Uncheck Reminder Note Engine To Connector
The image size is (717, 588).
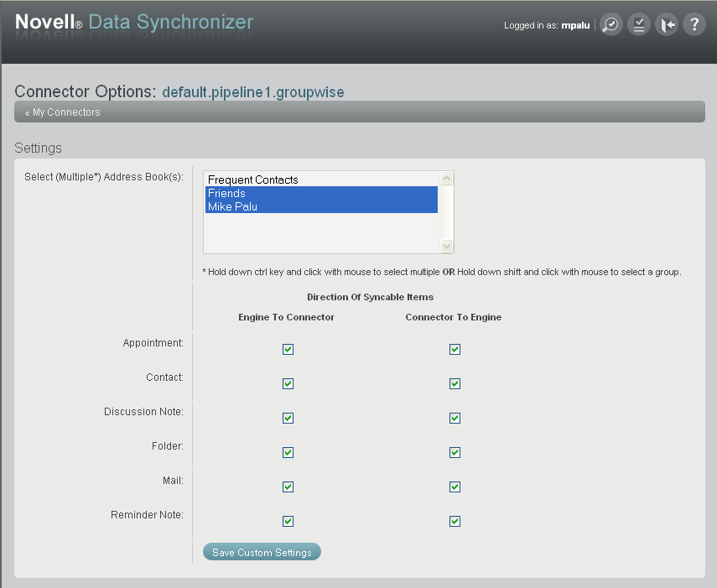[288, 521]
